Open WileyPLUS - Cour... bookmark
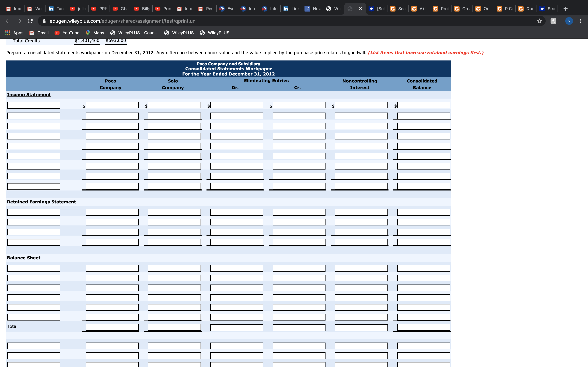Viewport: 588px width, 367px height. [x=134, y=33]
